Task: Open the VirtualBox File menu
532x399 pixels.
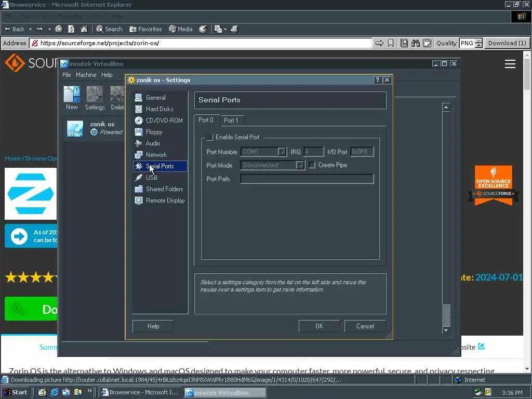Action: (x=66, y=75)
